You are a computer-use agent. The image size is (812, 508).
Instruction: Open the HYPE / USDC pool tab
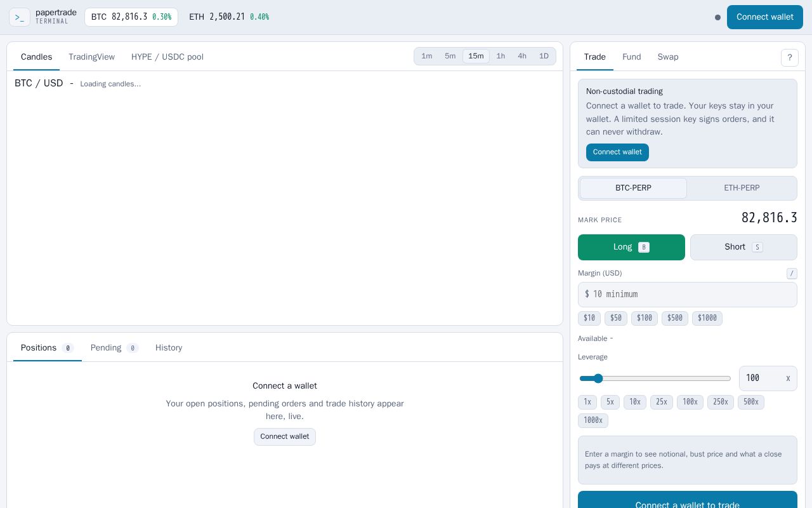coord(167,57)
